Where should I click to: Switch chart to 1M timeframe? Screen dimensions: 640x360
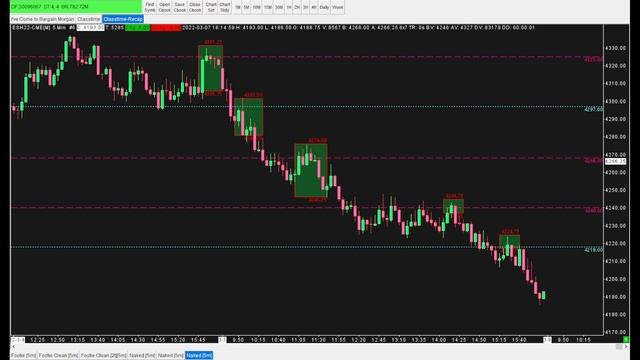tap(238, 7)
